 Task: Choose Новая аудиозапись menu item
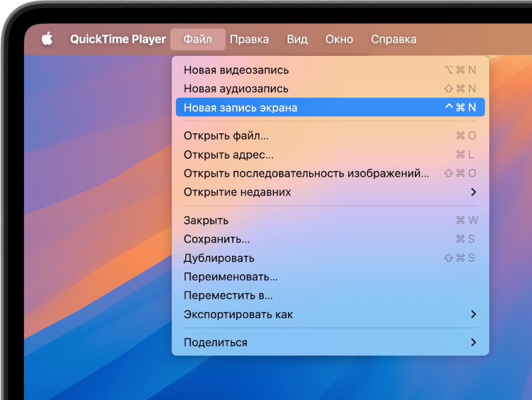(x=331, y=89)
